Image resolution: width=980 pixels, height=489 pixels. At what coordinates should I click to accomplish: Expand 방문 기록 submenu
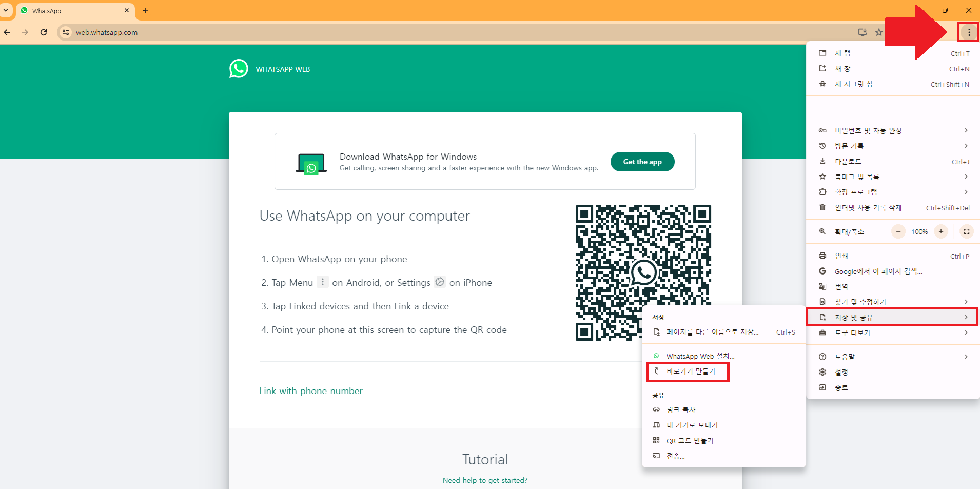[x=893, y=146]
